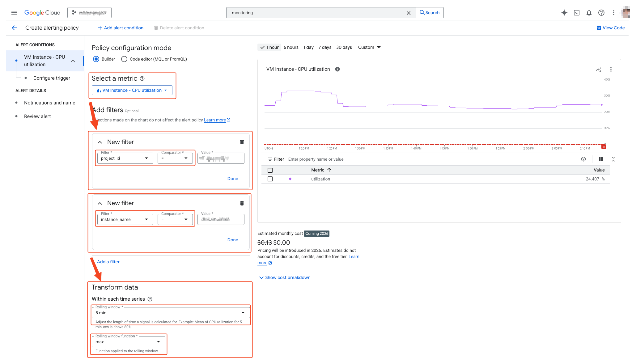Select the 6 hours time range
This screenshot has height=364, width=636.
click(x=291, y=47)
